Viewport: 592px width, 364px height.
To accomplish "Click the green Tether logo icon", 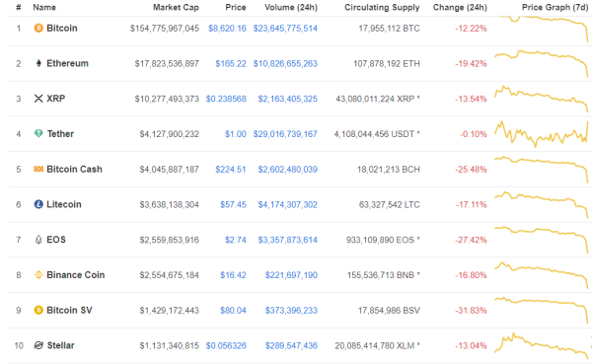I will pyautogui.click(x=38, y=133).
